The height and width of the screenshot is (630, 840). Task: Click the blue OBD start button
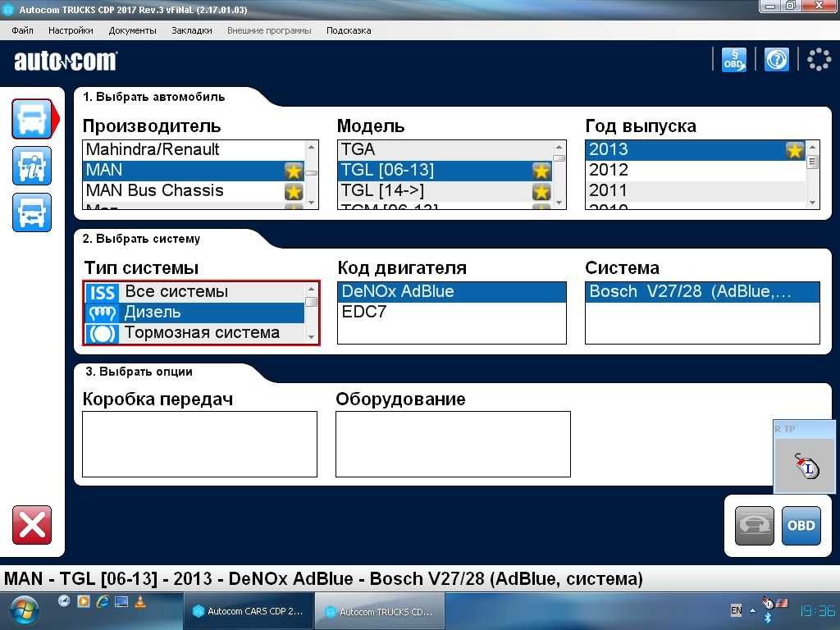coord(801,526)
